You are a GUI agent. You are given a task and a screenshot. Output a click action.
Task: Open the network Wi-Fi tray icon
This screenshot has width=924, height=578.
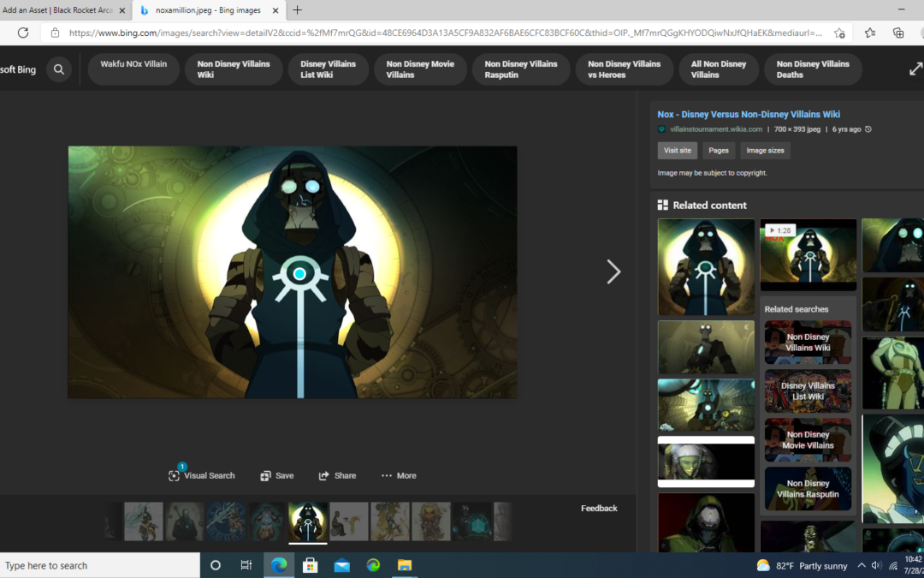coord(893,566)
